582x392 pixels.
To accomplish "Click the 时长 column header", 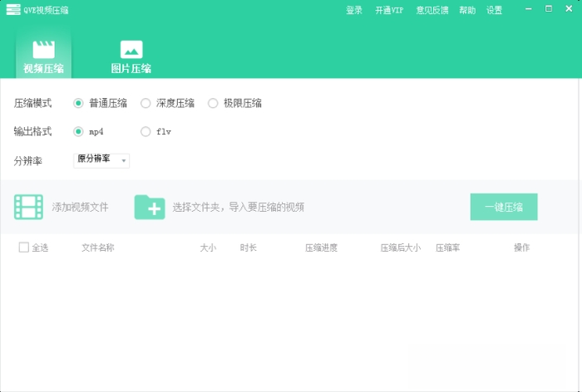I will 249,247.
